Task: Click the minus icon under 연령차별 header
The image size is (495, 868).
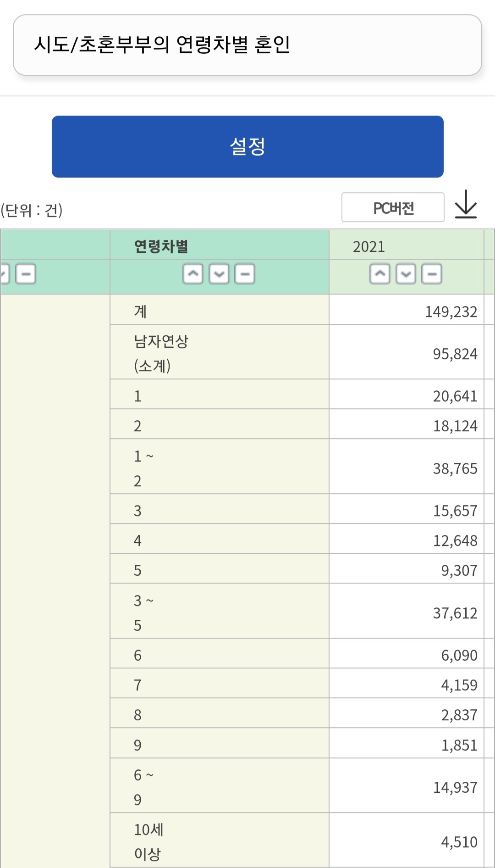Action: click(x=245, y=274)
